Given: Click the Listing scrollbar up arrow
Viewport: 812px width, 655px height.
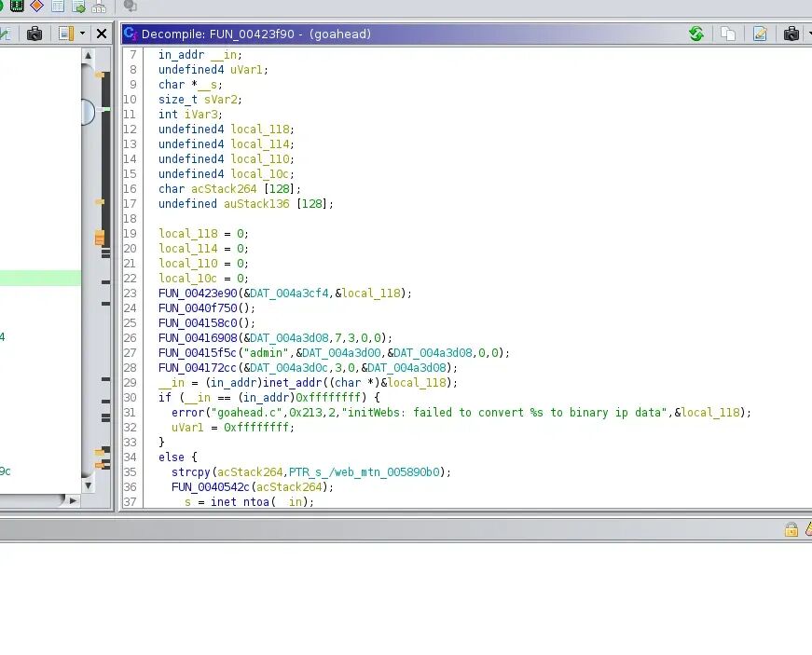Looking at the screenshot, I should pyautogui.click(x=88, y=55).
